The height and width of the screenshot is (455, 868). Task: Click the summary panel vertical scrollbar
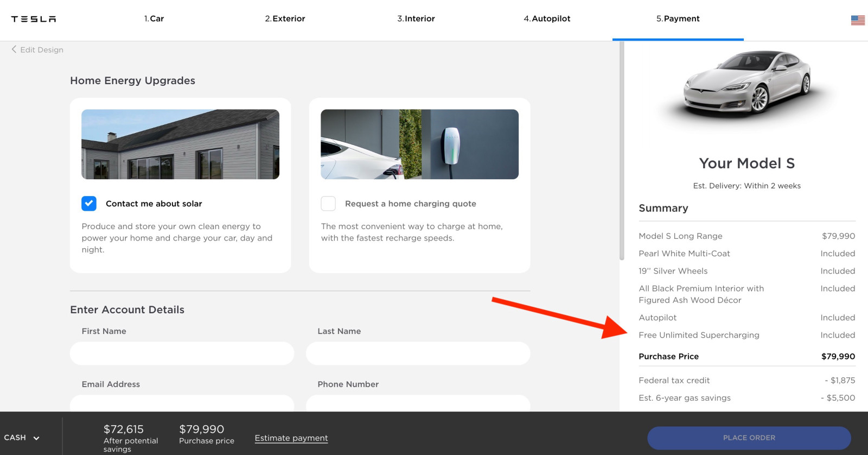pyautogui.click(x=622, y=152)
